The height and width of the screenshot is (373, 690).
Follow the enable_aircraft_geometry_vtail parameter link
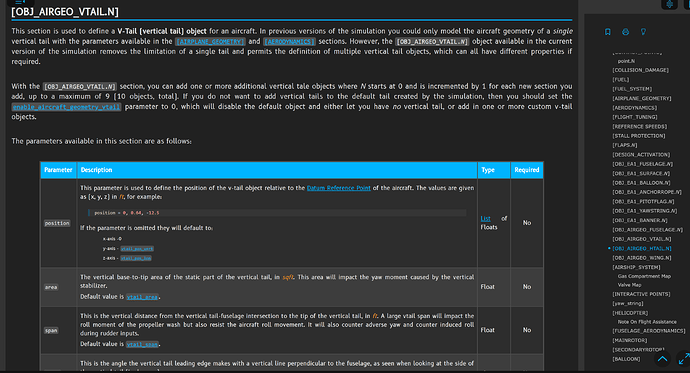click(66, 107)
